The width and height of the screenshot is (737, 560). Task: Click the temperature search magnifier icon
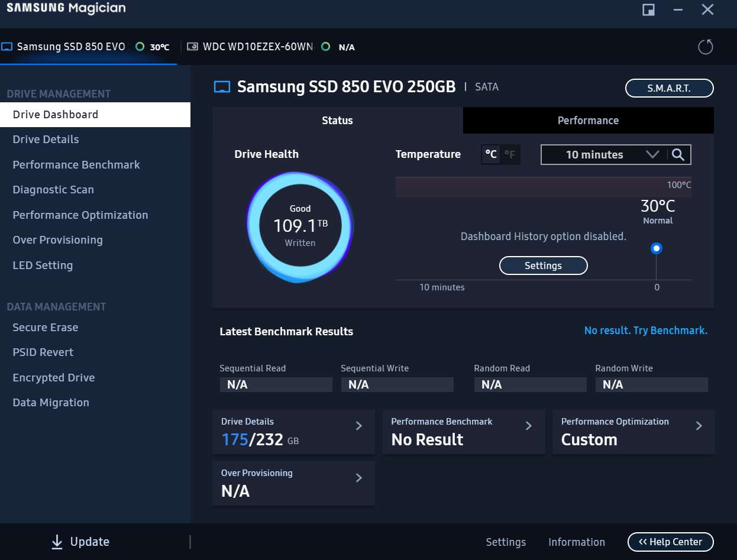[x=678, y=155]
